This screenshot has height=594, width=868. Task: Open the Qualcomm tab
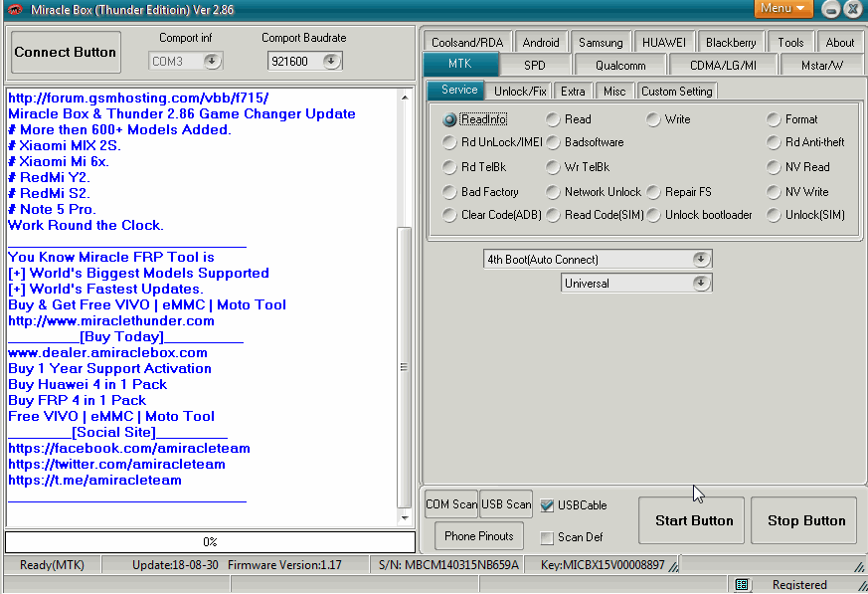coord(620,66)
